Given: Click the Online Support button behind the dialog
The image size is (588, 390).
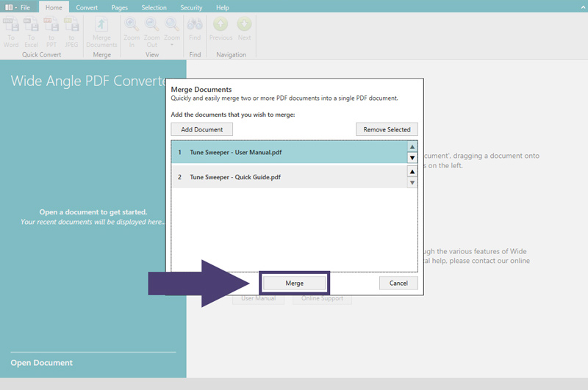Looking at the screenshot, I should pos(322,299).
